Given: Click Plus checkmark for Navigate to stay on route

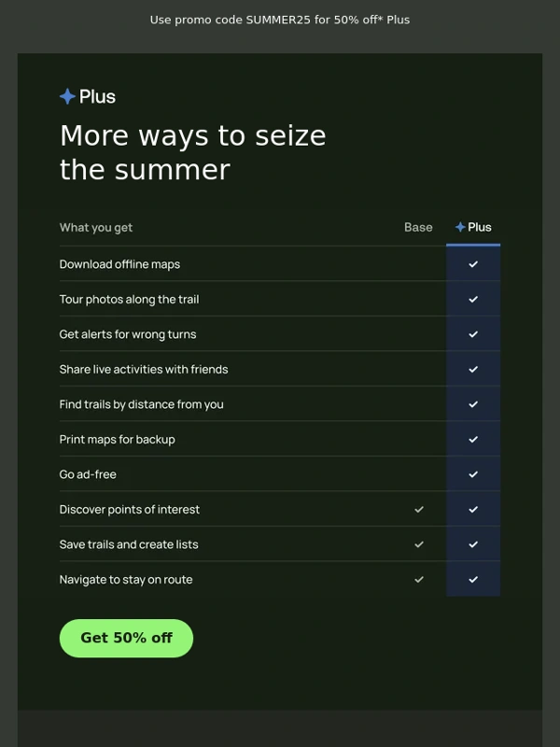Looking at the screenshot, I should (x=473, y=579).
